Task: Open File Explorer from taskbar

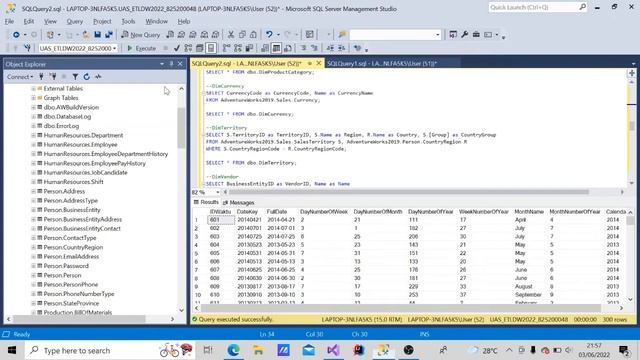Action: [258, 350]
